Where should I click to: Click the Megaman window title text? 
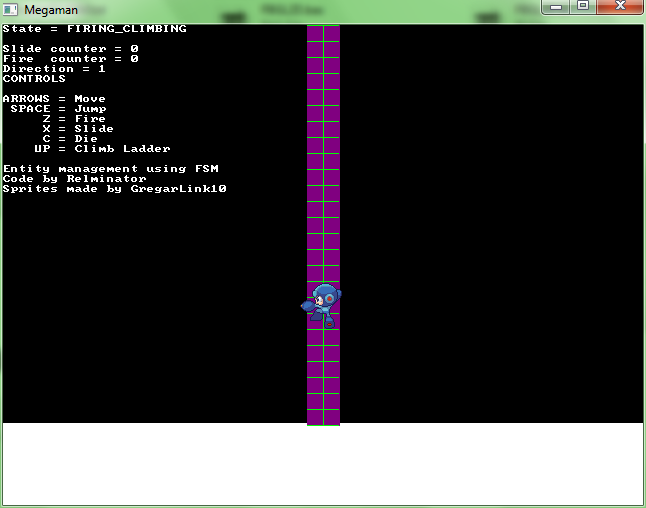51,10
